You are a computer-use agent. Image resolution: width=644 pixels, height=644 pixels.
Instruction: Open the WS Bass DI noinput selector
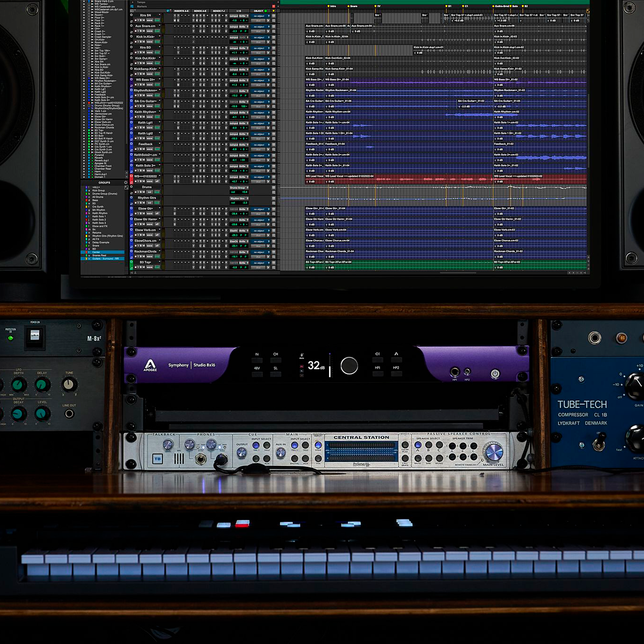[234, 80]
